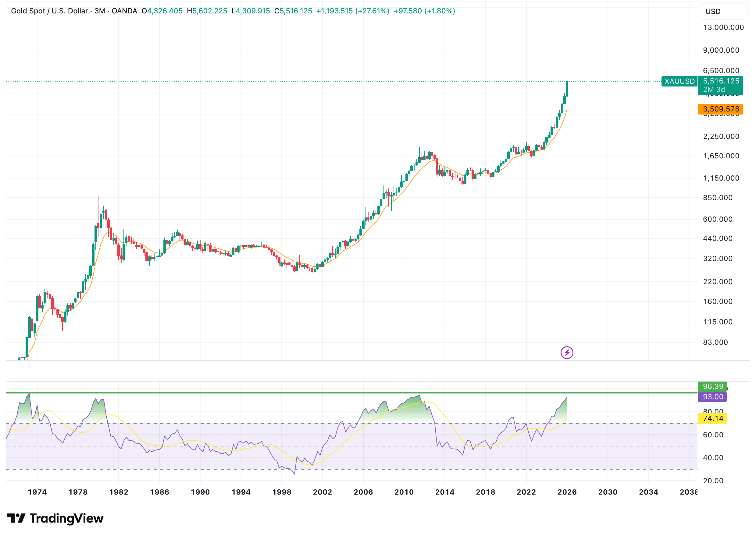This screenshot has width=756, height=536.
Task: Click the 2002 label on time axis
Action: point(322,492)
